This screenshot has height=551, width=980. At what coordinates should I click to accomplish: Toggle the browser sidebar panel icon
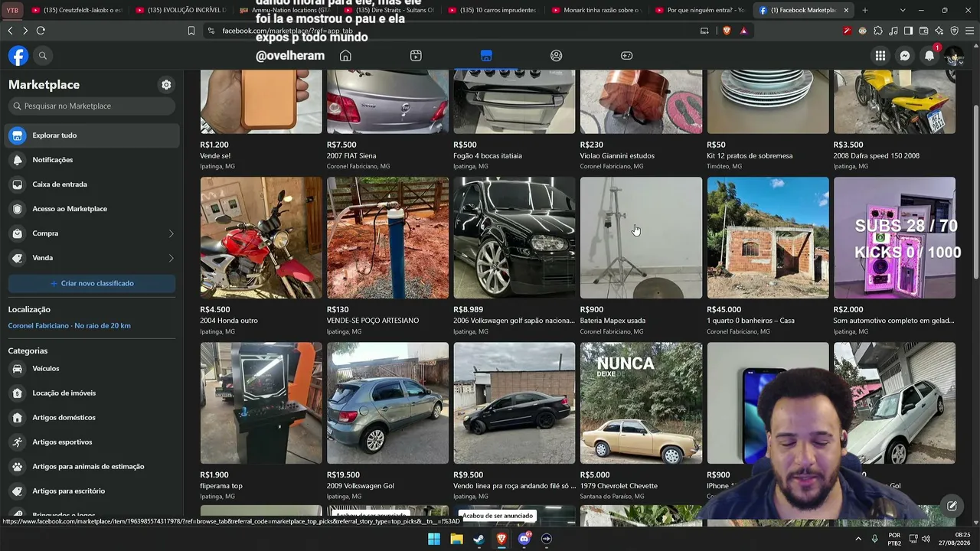(909, 31)
